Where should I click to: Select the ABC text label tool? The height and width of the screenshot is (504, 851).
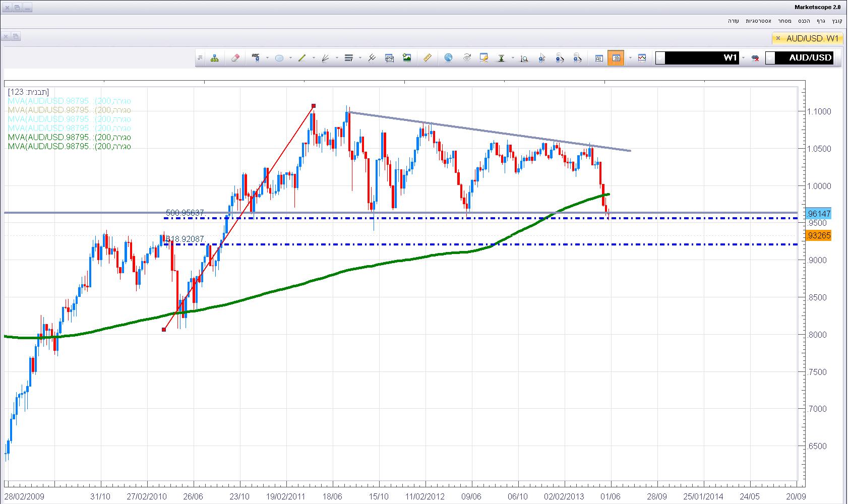click(256, 58)
